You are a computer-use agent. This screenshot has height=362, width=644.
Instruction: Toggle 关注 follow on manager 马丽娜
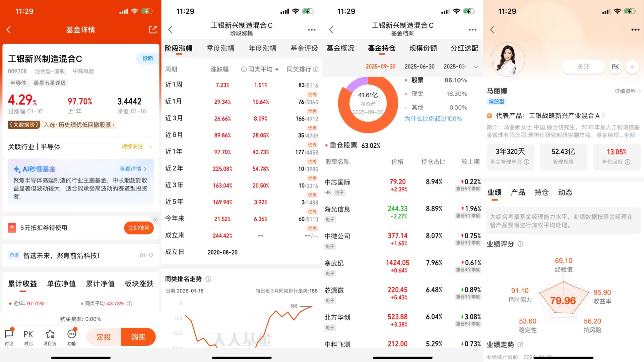click(583, 67)
